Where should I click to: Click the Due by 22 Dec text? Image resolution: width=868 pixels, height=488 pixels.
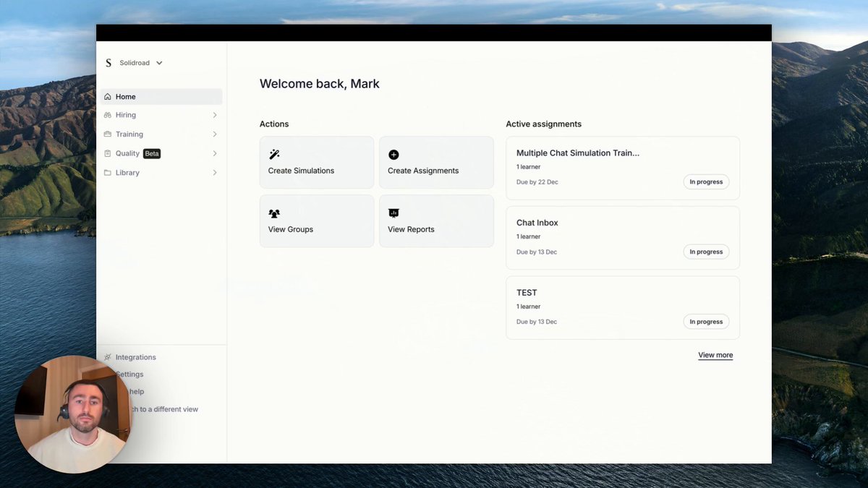(537, 182)
